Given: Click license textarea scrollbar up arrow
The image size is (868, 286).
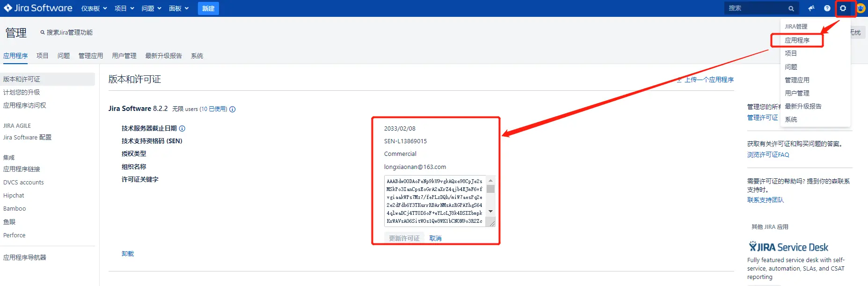Looking at the screenshot, I should (490, 180).
